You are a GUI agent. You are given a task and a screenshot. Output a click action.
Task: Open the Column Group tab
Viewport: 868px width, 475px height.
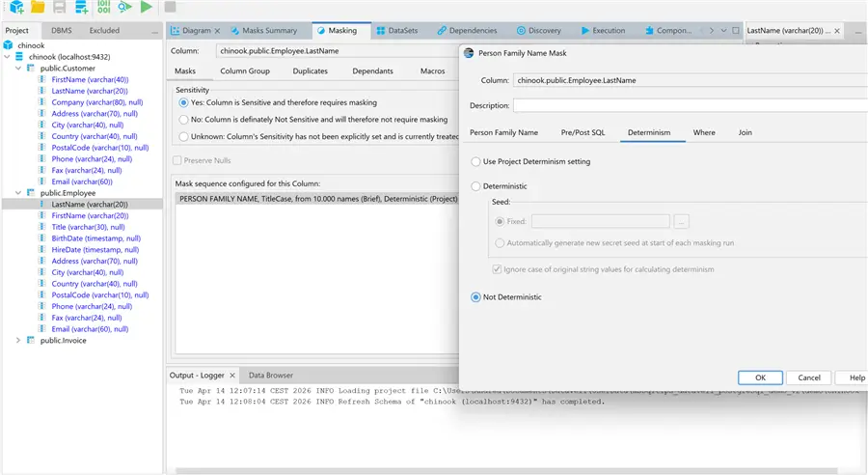coord(245,70)
